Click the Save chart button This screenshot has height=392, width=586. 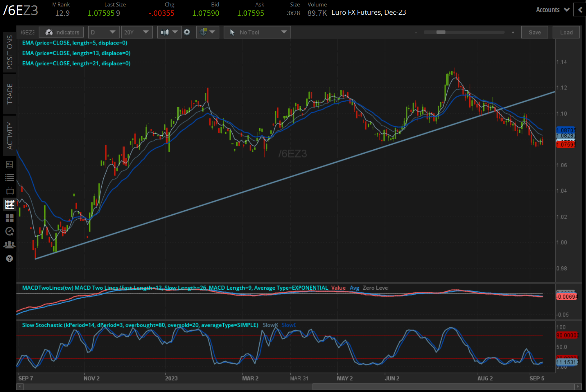(x=534, y=32)
